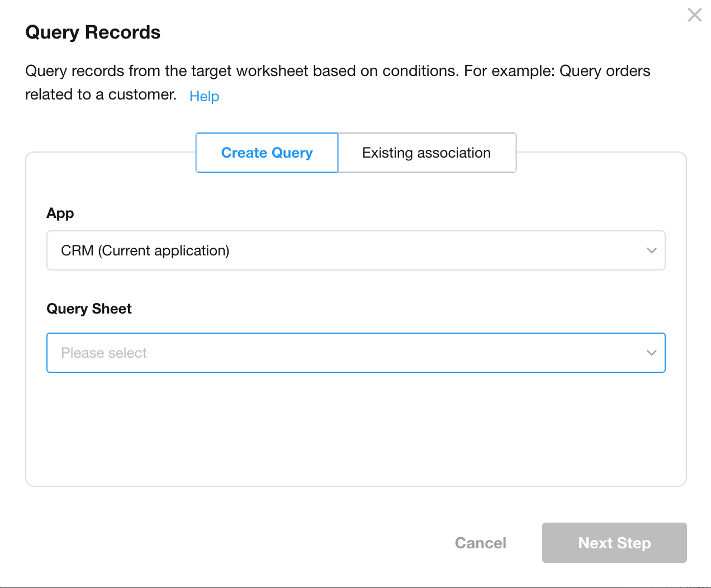Open the App dropdown
Screen dimensions: 711x588
355,250
